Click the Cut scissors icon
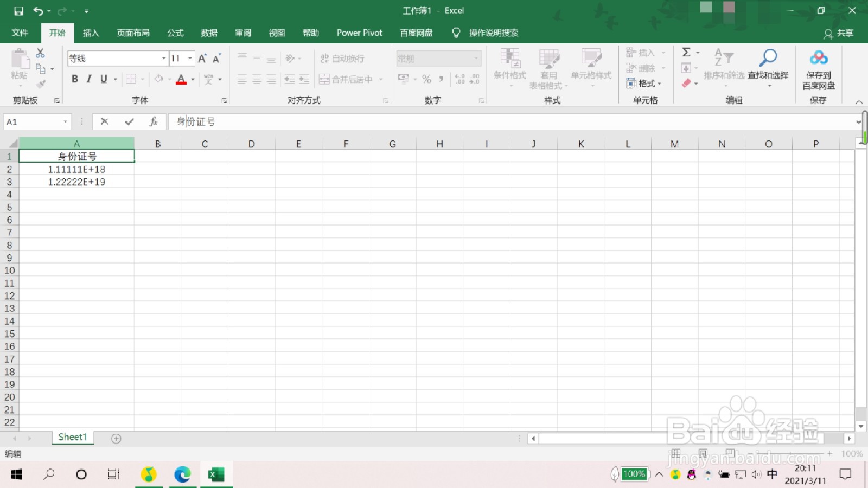868x488 pixels. (40, 53)
